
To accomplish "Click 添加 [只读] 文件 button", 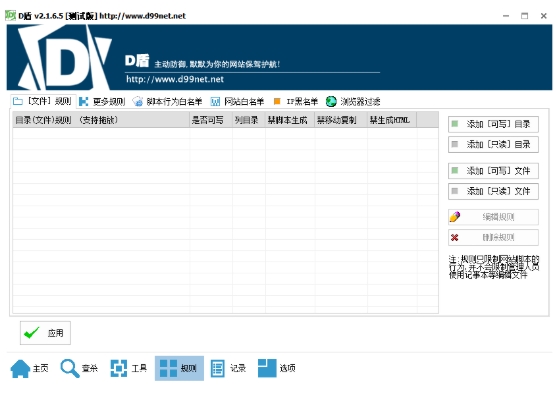I will (493, 191).
